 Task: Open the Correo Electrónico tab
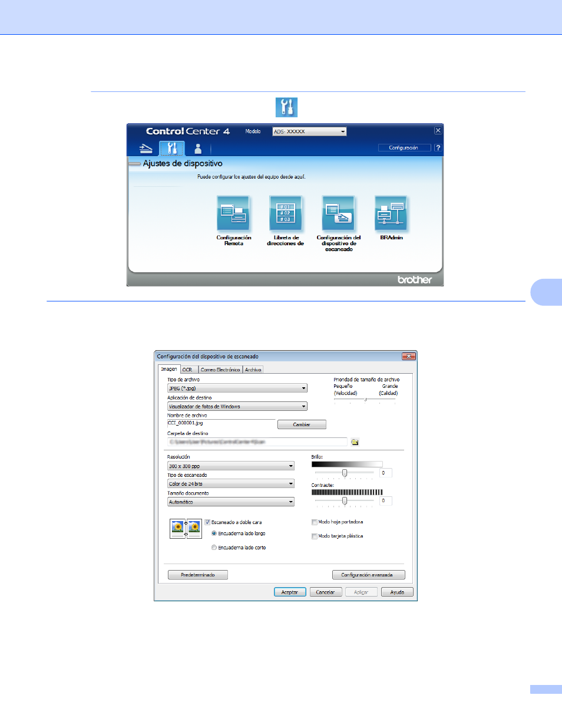pos(220,370)
